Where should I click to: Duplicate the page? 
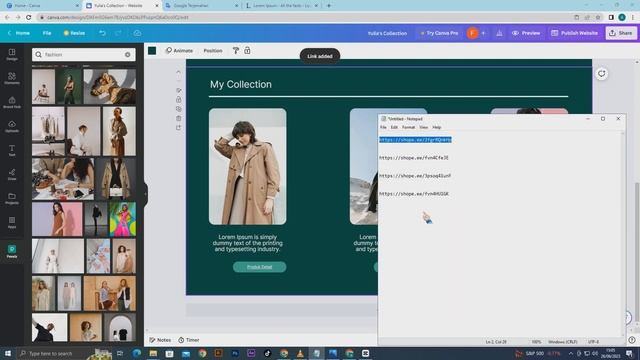pos(178,109)
